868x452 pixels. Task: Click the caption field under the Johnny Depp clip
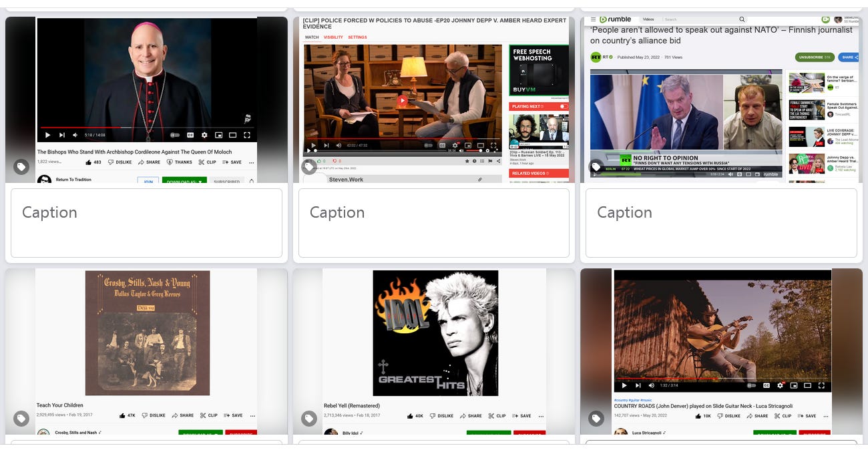(x=433, y=223)
